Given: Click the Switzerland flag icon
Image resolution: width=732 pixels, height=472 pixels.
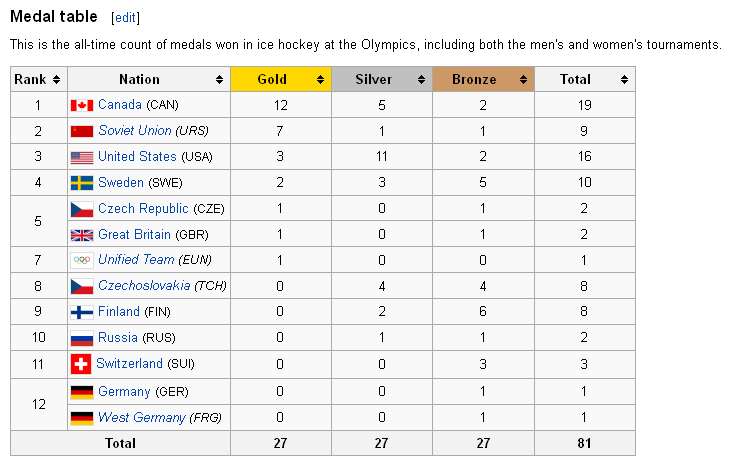Looking at the screenshot, I should coord(80,364).
